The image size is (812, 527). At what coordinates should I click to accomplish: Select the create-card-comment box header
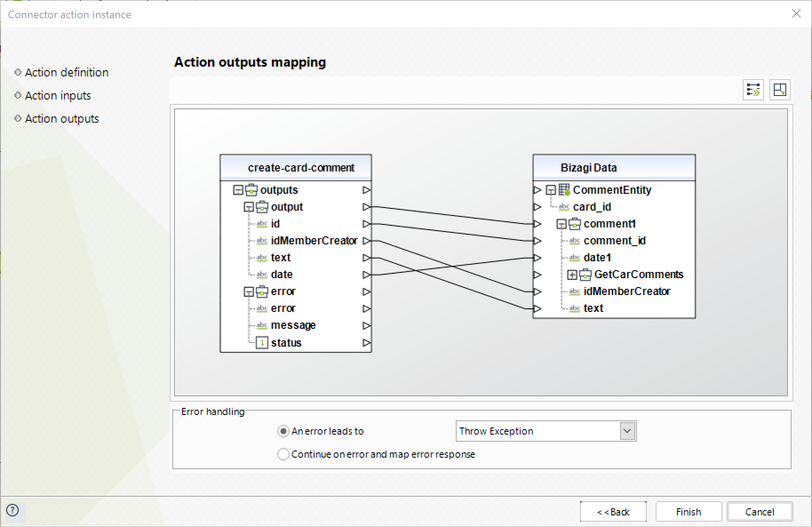point(296,168)
